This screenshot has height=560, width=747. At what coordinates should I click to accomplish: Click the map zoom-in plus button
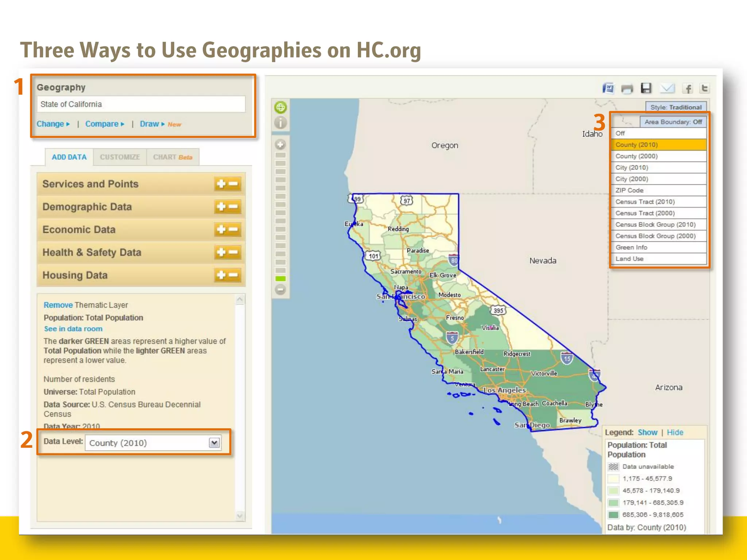280,145
